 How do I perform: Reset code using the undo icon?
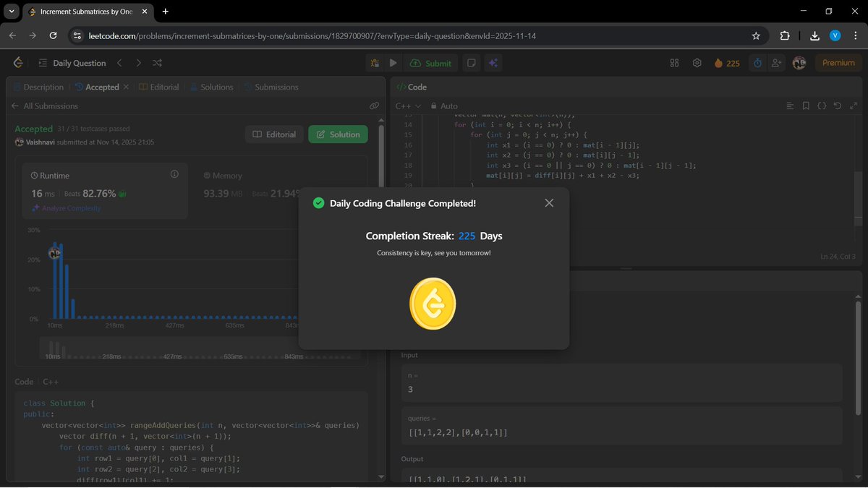click(x=838, y=106)
